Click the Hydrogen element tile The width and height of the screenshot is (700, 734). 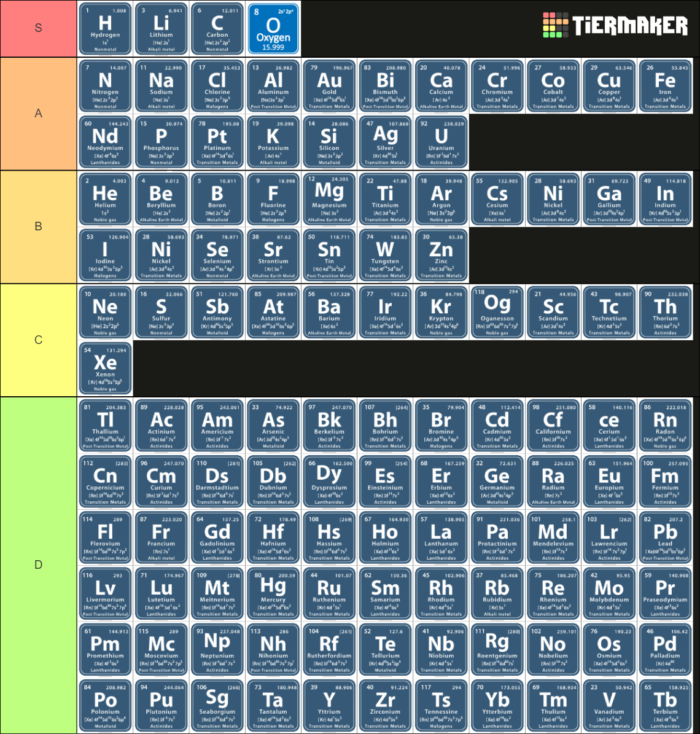[104, 29]
